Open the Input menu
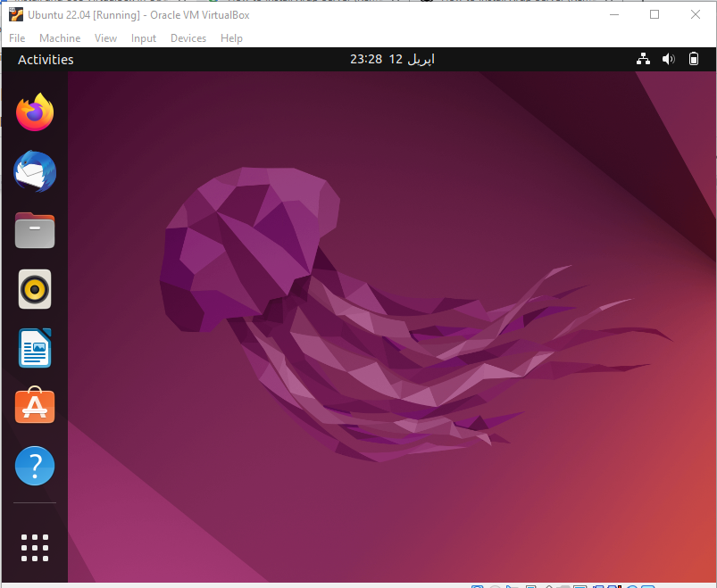This screenshot has width=717, height=588. pyautogui.click(x=144, y=38)
